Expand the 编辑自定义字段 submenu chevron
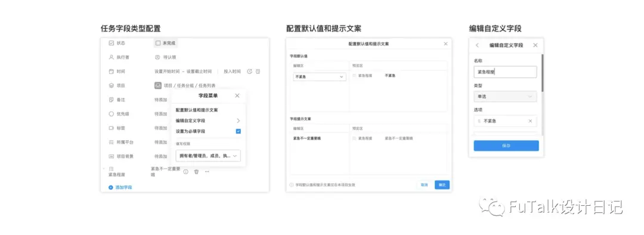 238,121
